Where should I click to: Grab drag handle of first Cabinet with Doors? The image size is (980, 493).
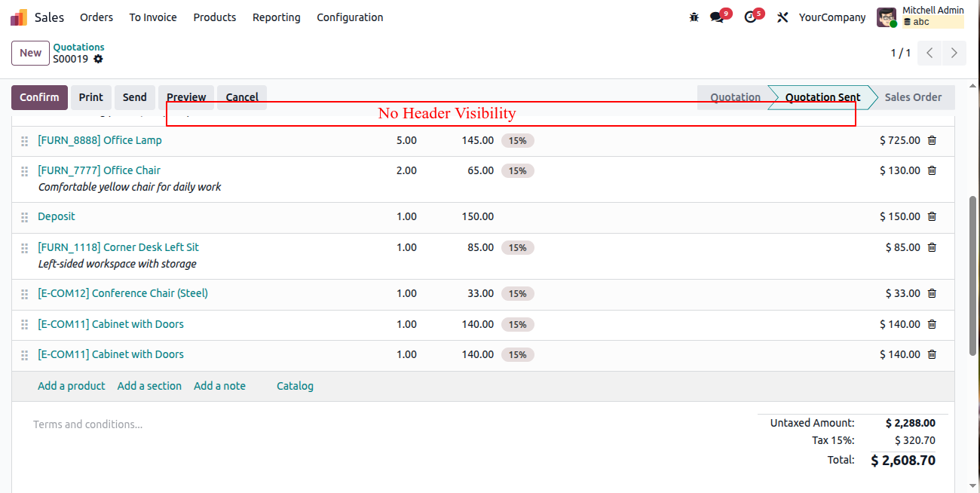click(24, 325)
